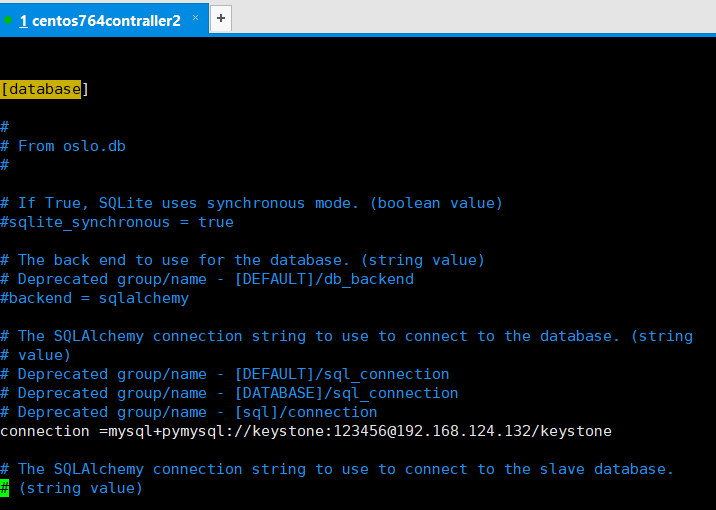Click the '[sql]/connection' deprecated comment line
Screen dimensions: 716x510
point(189,412)
